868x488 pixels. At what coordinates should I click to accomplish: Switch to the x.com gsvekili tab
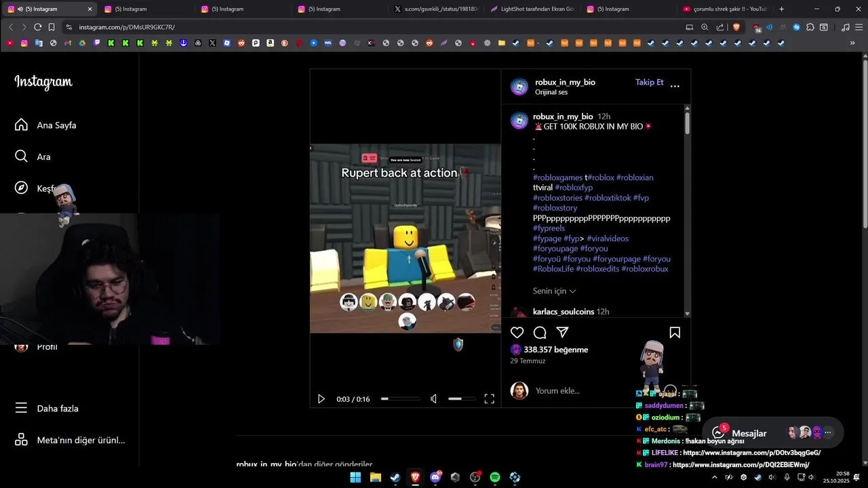437,9
